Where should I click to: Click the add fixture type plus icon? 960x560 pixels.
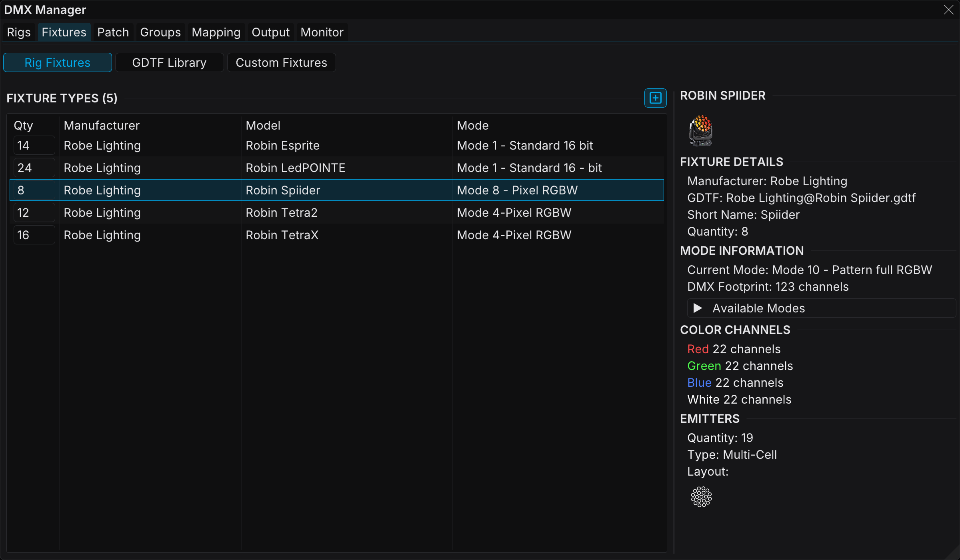coord(655,98)
